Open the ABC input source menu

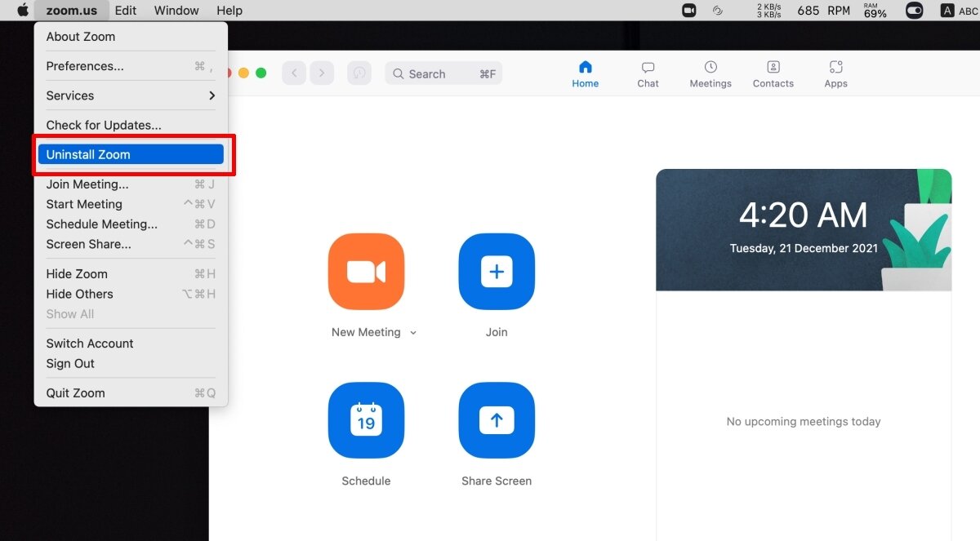(x=959, y=11)
